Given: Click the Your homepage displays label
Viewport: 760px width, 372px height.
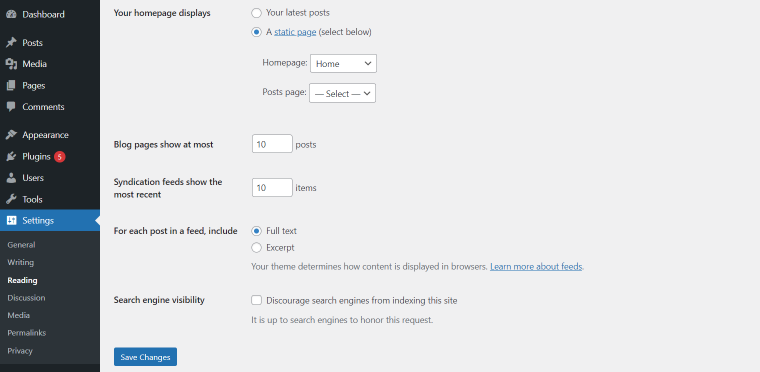Looking at the screenshot, I should [162, 13].
